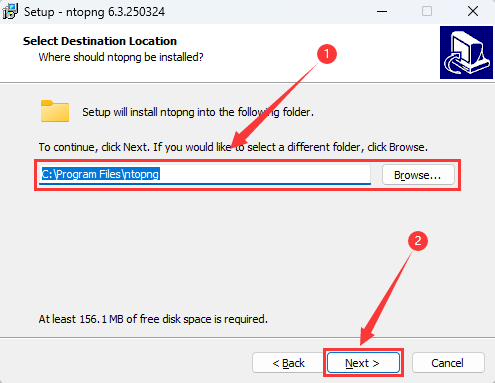The image size is (495, 383).
Task: Click the 'To continue, click Next' instruction text
Action: click(233, 147)
